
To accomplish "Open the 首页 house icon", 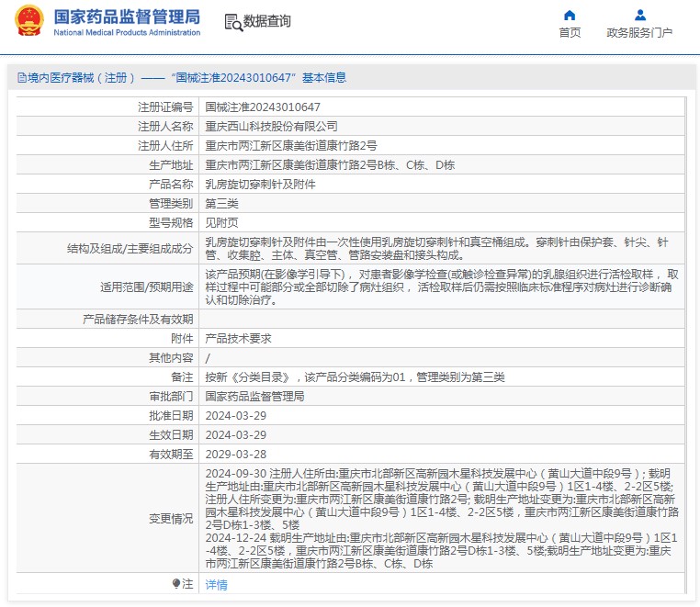I will (570, 16).
